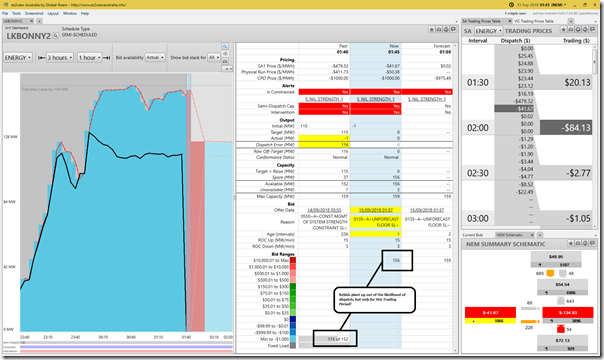
Task: Click the search icon beside LKBONNY2 title
Action: click(55, 36)
